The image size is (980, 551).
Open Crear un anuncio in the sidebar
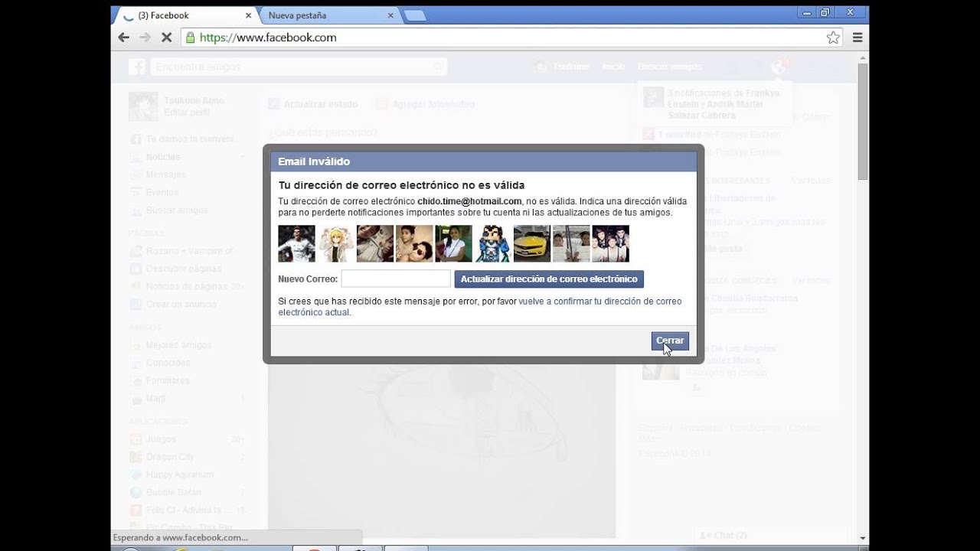pos(181,304)
